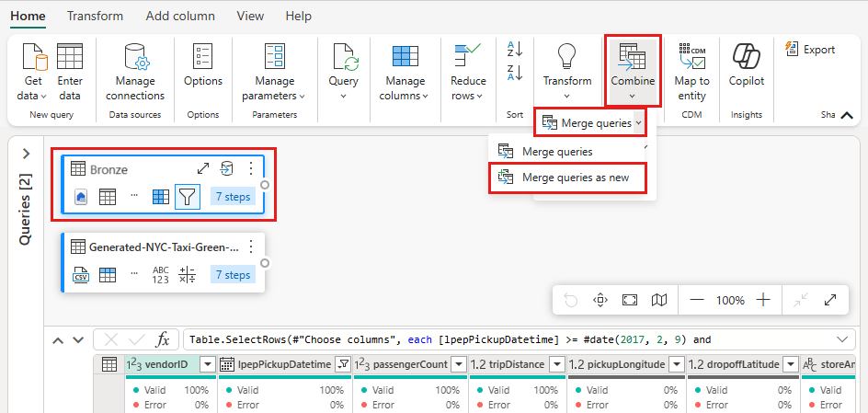Viewport: 868px width, 413px height.
Task: Expand the Reduce rows menu
Action: pos(466,72)
